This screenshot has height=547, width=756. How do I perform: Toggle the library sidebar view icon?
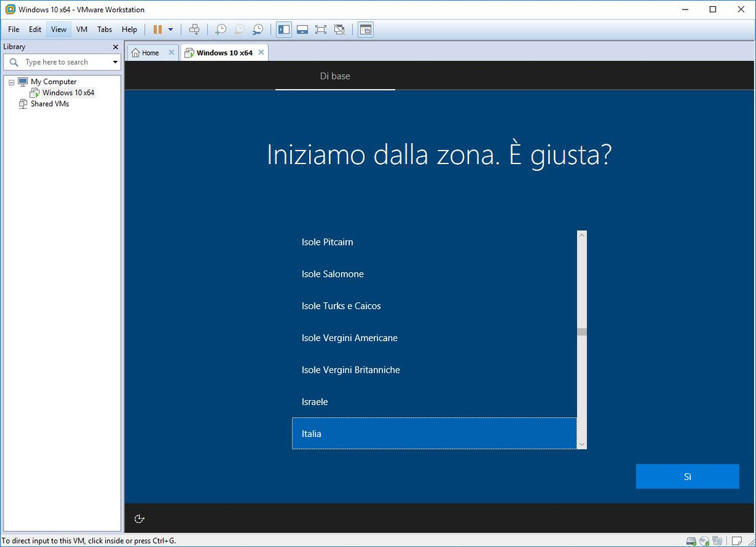pyautogui.click(x=284, y=29)
